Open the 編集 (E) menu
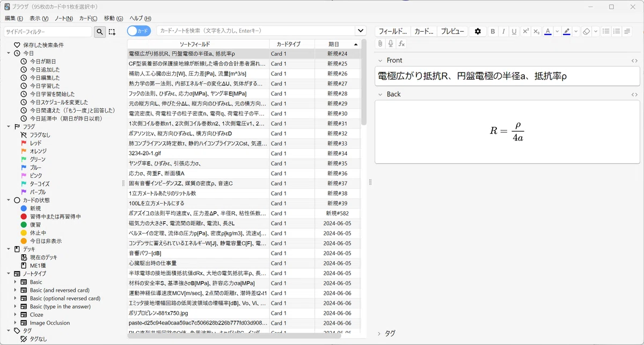The image size is (644, 345). pyautogui.click(x=14, y=18)
